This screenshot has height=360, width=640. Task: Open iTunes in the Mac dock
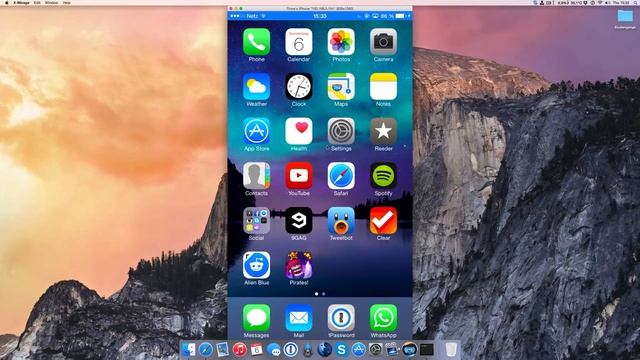pos(240,350)
